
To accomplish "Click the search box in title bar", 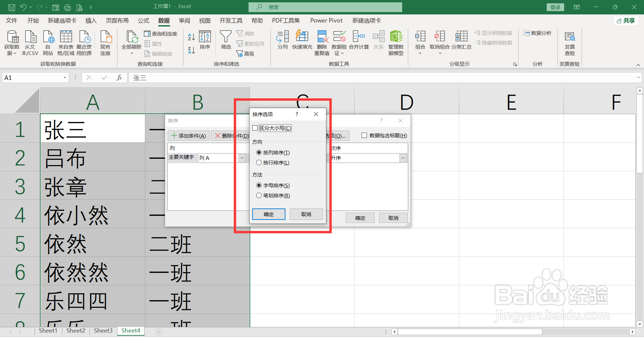I will (325, 7).
